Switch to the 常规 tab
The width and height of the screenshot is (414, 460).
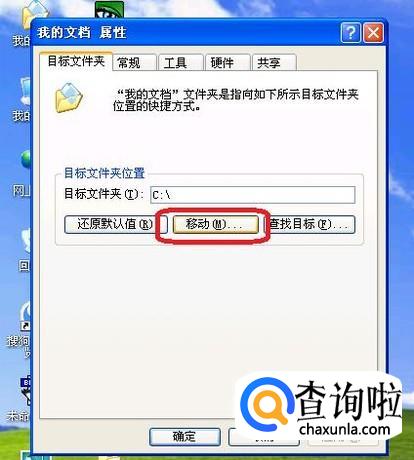click(x=134, y=63)
